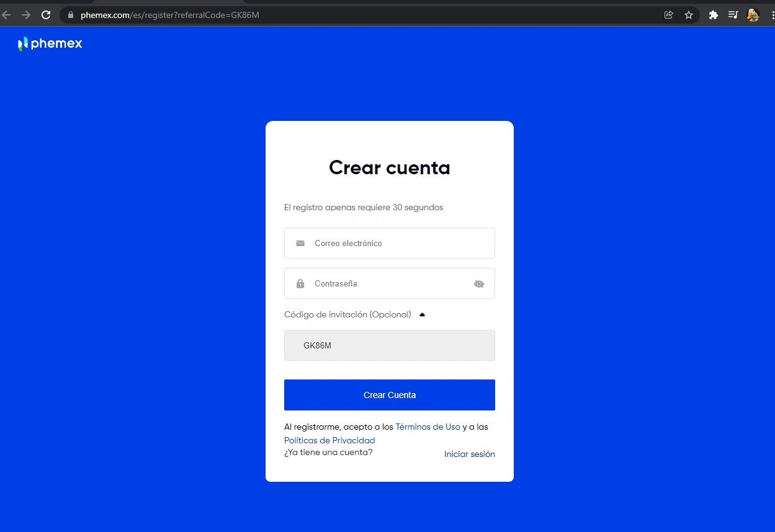Click the ¿Ya tiene una cuenta? text
775x532 pixels.
(x=328, y=453)
